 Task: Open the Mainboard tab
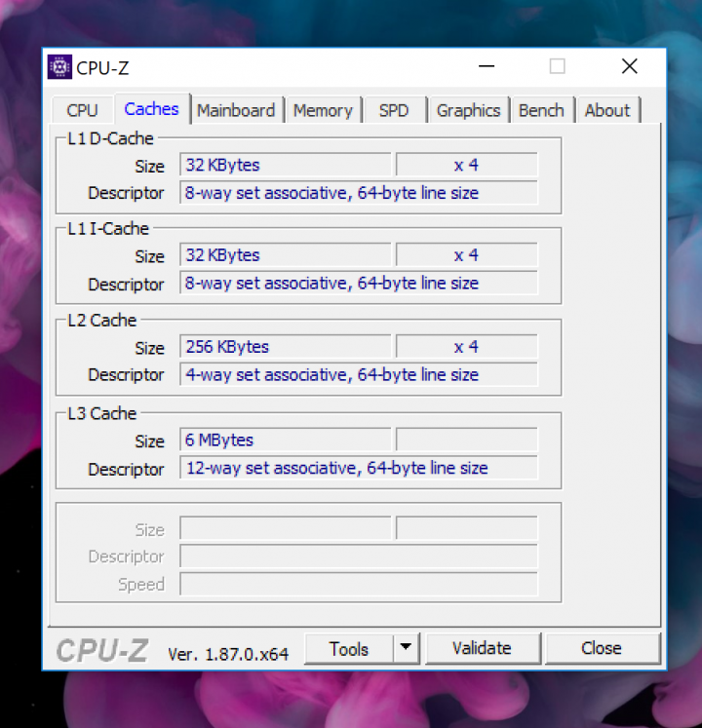point(236,110)
